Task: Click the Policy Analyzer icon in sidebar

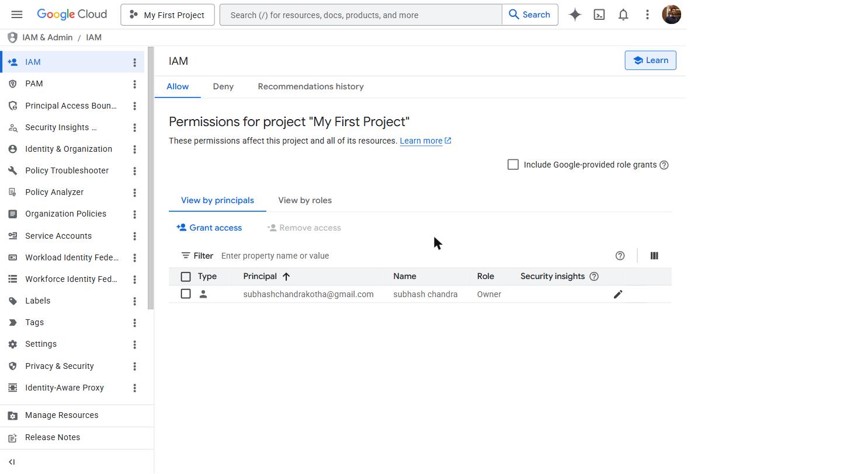Action: pyautogui.click(x=13, y=192)
